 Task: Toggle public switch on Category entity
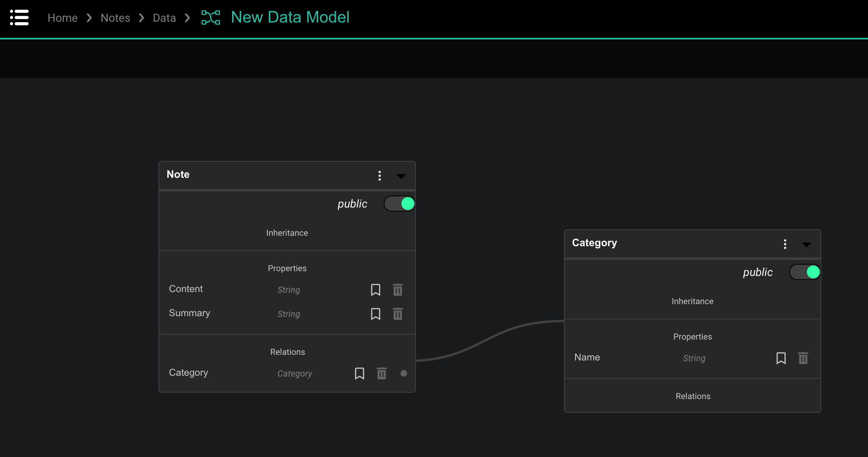(x=805, y=272)
